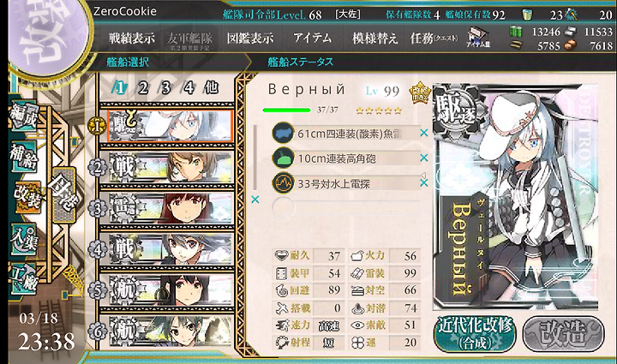Open the 任務 quests menu

[x=434, y=39]
